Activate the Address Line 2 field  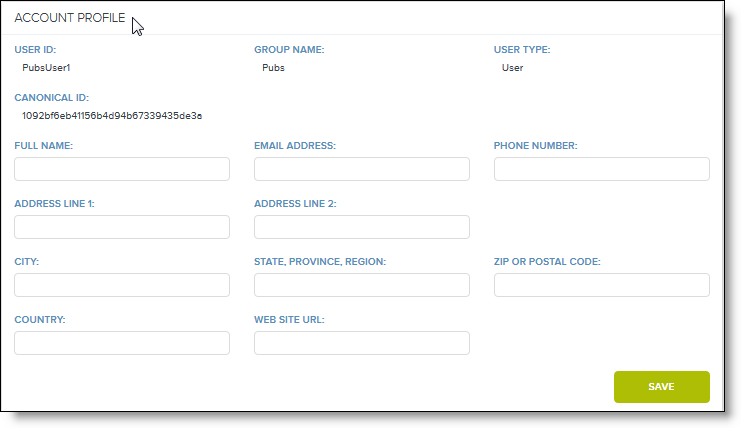click(x=362, y=227)
